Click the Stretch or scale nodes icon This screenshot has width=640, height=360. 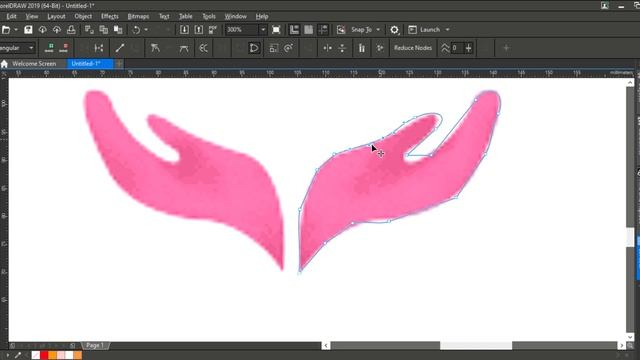click(274, 48)
